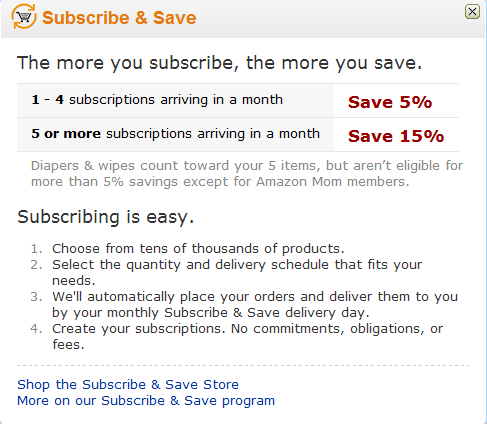
Task: Click the Diapers & wipes disclaimer note
Action: point(247,174)
